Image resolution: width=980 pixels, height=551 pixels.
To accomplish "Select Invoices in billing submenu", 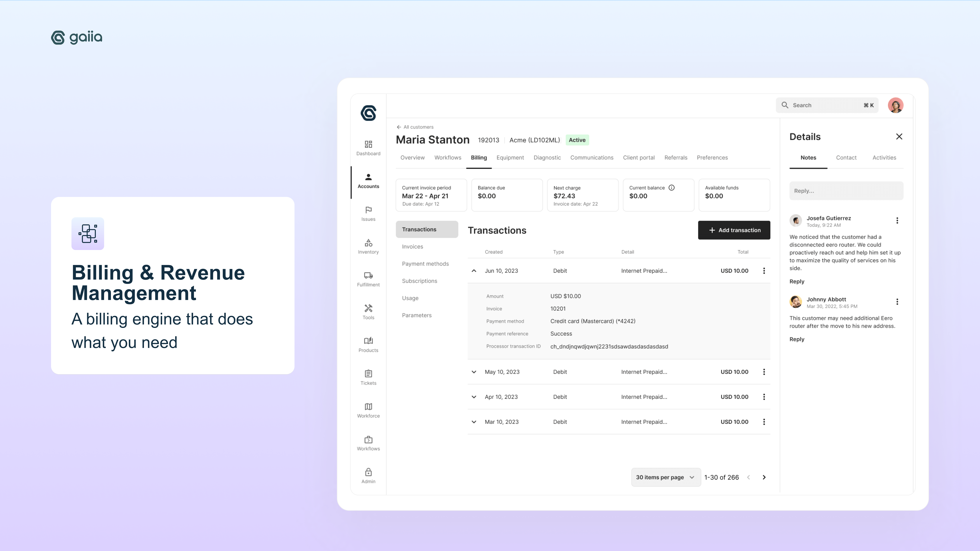I will [412, 246].
